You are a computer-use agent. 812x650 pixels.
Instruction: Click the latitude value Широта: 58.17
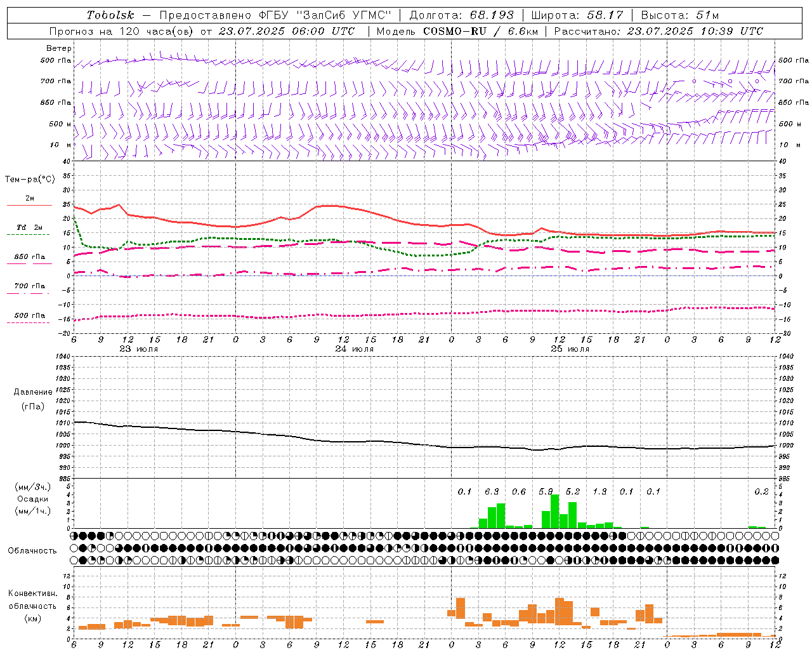577,15
